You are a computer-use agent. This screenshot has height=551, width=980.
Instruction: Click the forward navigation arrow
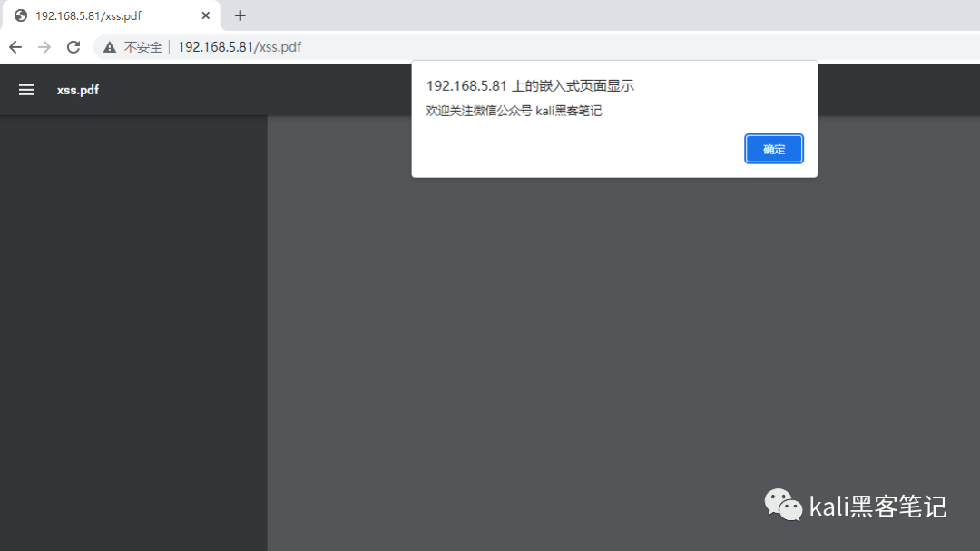tap(44, 46)
